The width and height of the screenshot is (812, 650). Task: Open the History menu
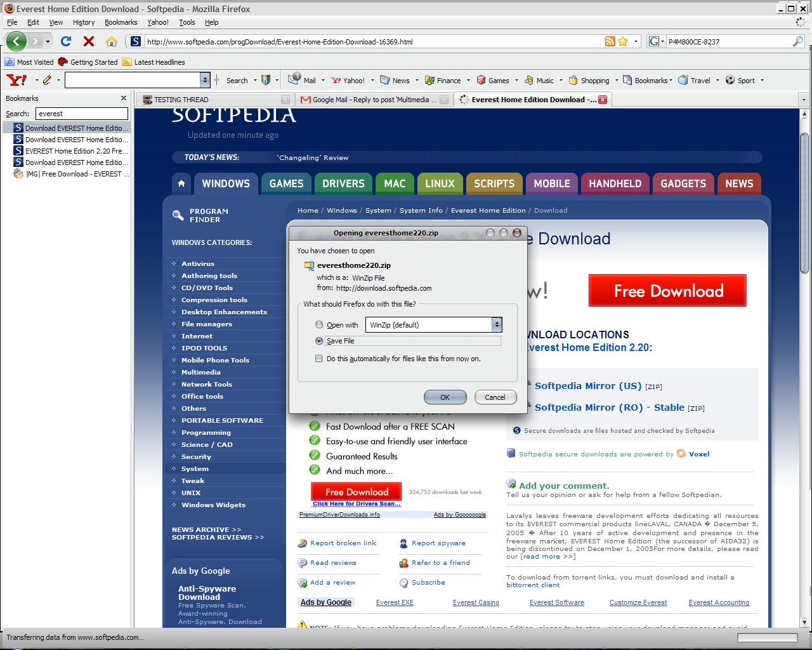(84, 22)
